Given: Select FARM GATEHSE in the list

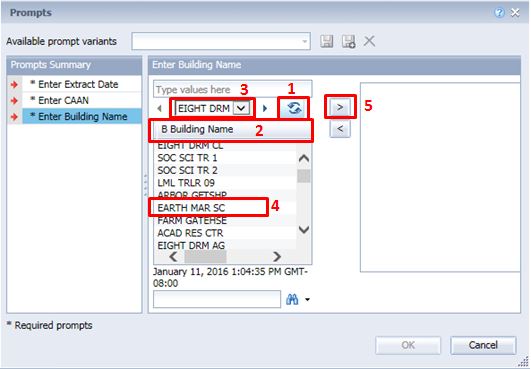Looking at the screenshot, I should pyautogui.click(x=225, y=221).
